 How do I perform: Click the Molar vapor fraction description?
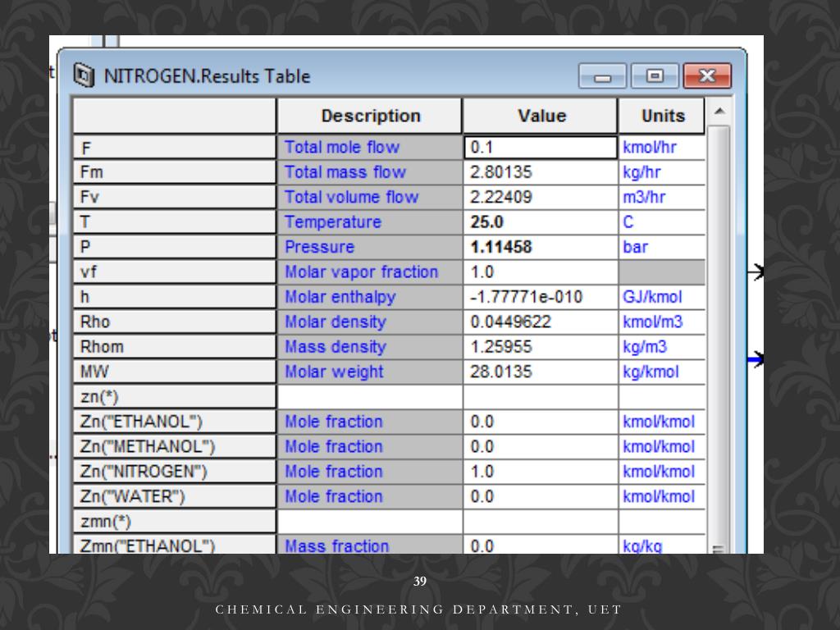click(x=370, y=272)
